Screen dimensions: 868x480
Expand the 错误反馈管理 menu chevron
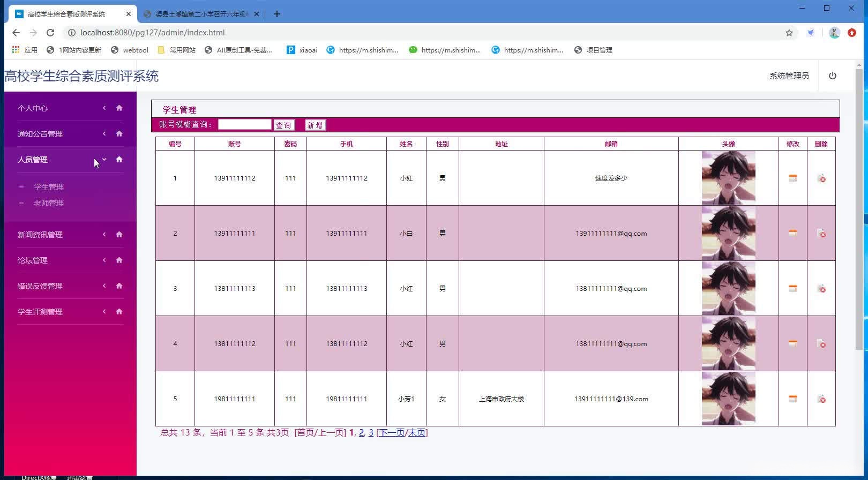click(x=104, y=286)
